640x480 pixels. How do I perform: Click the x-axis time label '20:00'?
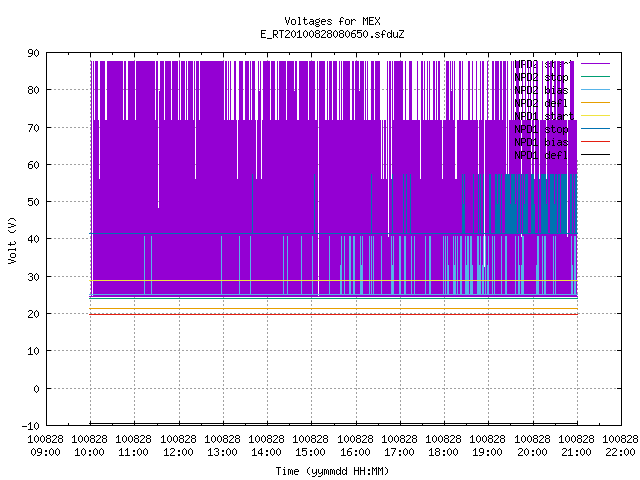533,453
